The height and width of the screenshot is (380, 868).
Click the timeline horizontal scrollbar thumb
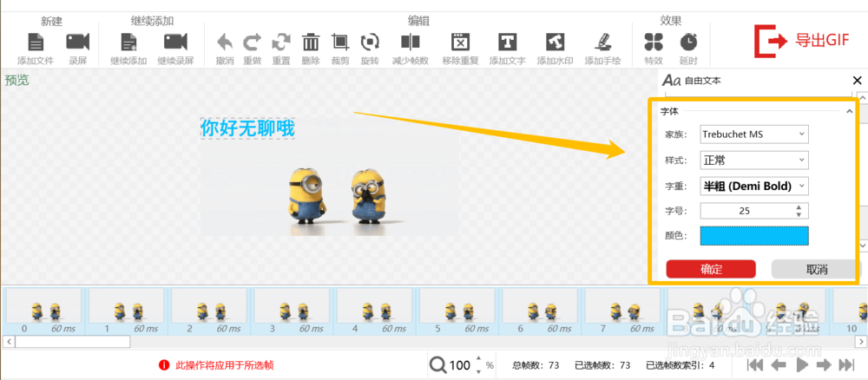tap(73, 342)
